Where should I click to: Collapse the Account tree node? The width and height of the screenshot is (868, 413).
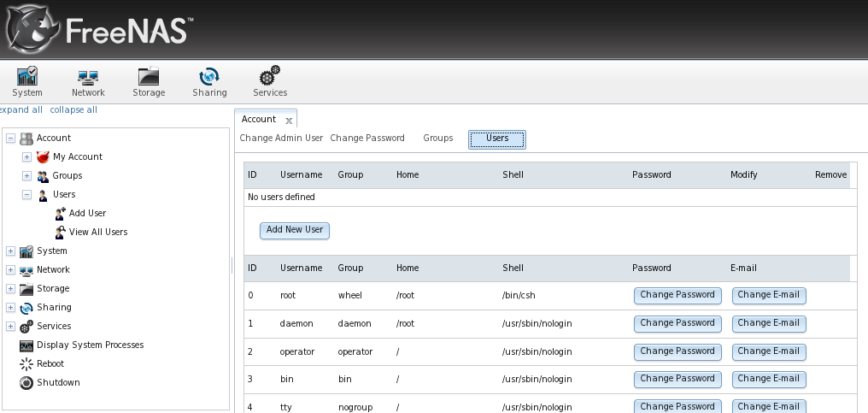(x=10, y=138)
